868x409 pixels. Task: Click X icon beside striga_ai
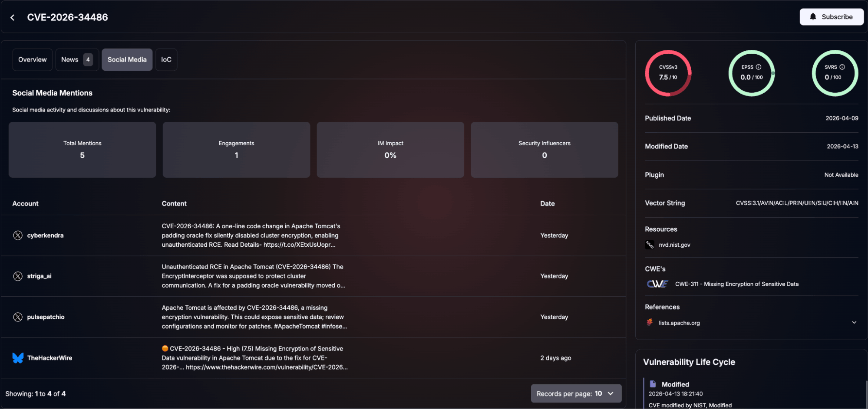18,276
